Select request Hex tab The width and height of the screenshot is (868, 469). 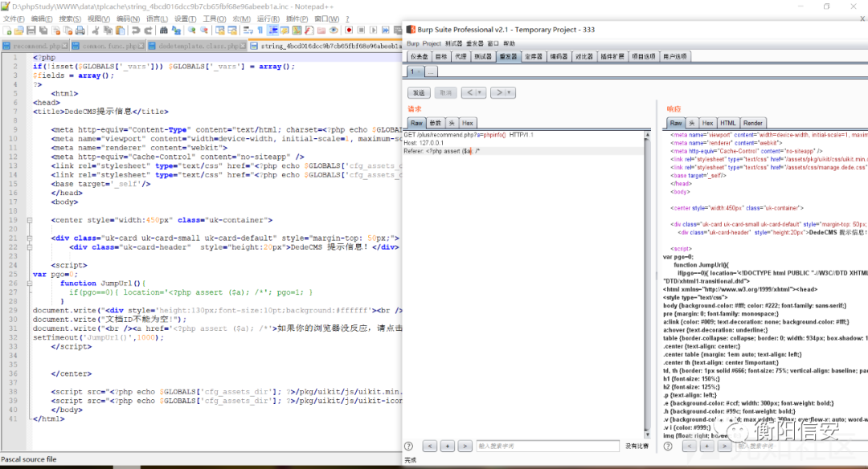(468, 123)
